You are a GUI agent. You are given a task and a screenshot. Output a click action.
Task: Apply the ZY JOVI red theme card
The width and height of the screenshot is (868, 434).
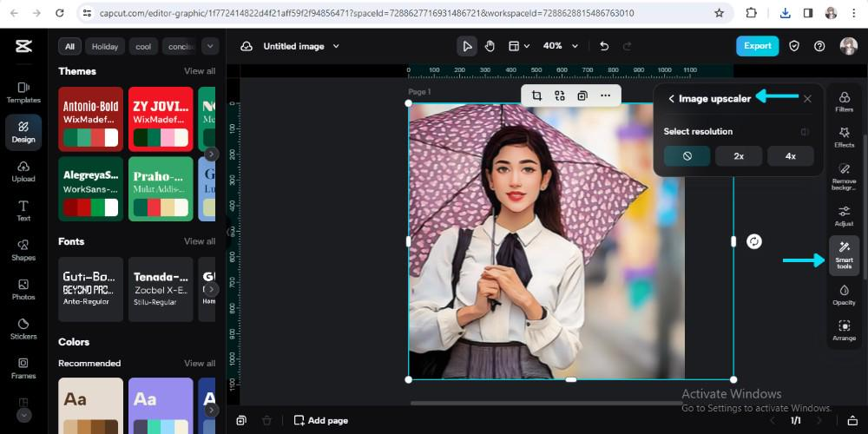tap(161, 119)
